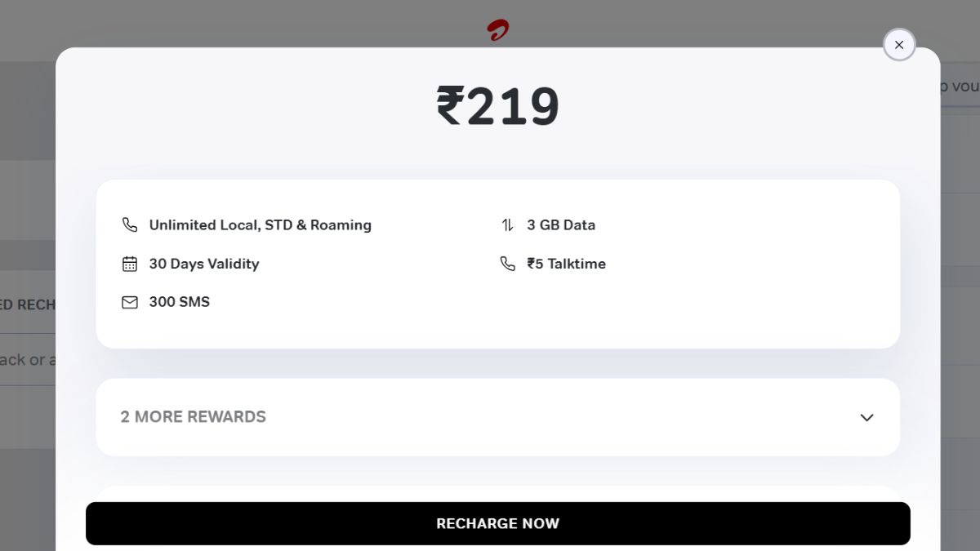Expand the 2 MORE REWARDS section
Screen dimensions: 980x551
point(194,417)
